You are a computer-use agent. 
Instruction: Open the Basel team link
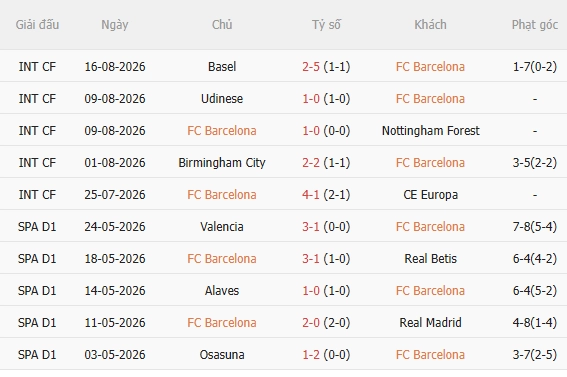222,67
